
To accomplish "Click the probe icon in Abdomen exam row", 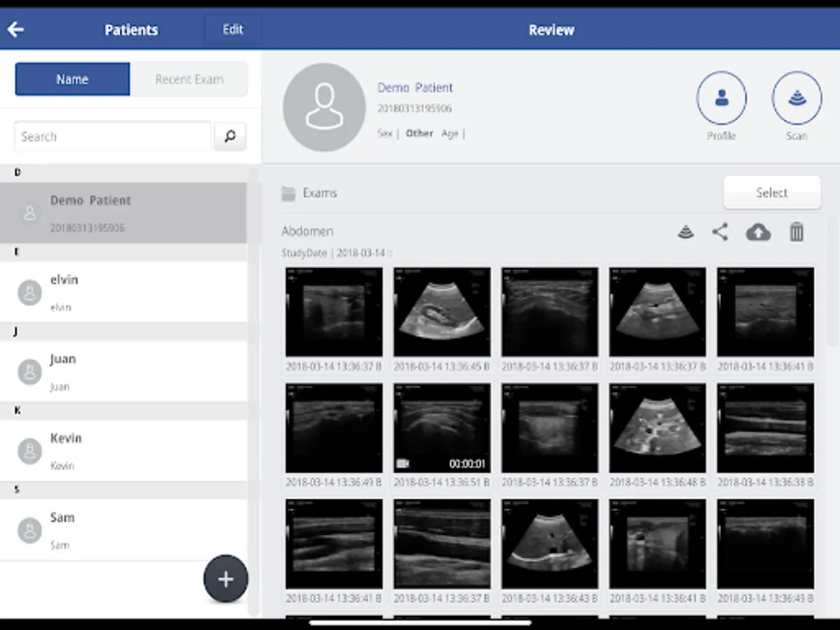I will pyautogui.click(x=686, y=232).
